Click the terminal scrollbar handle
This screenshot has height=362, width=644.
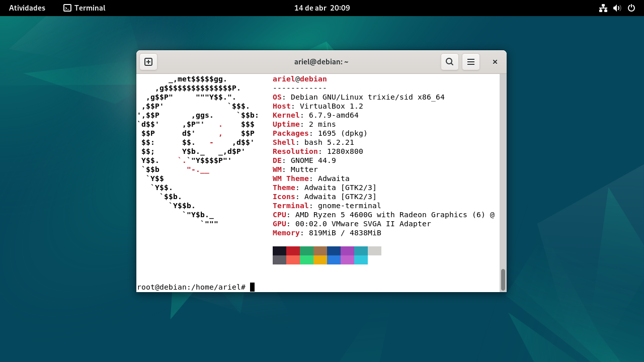pyautogui.click(x=503, y=280)
